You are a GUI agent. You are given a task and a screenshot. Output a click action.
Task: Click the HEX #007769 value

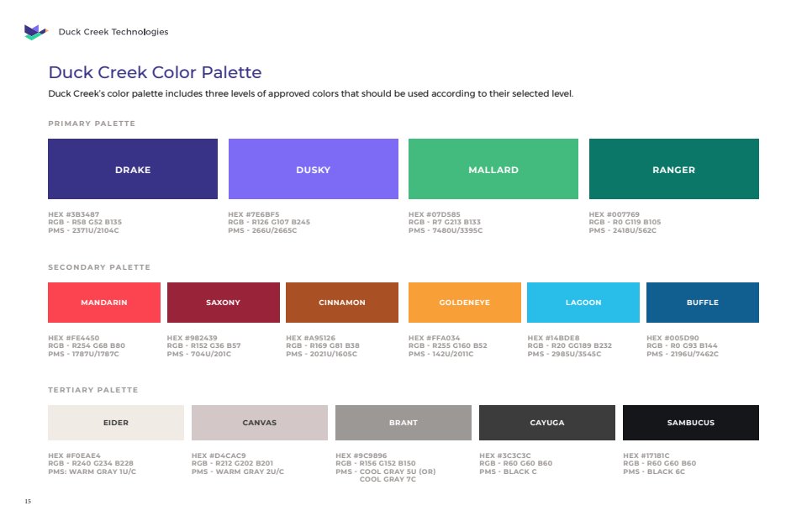coord(614,214)
